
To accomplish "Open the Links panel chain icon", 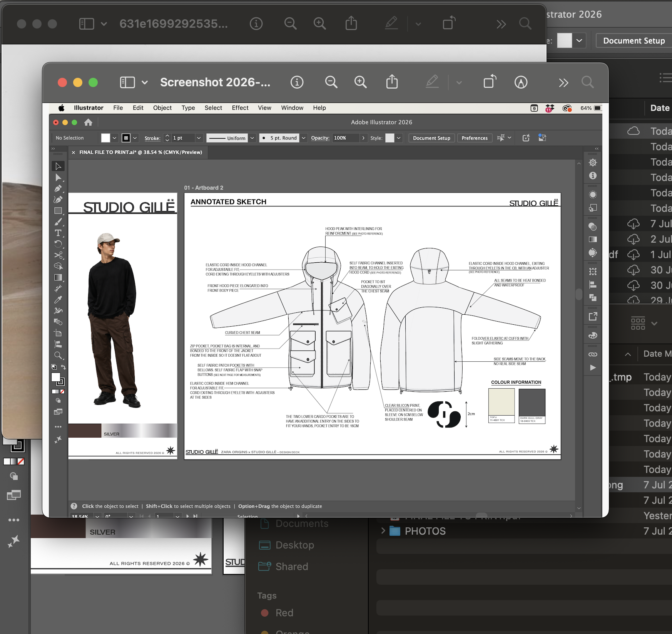I will [x=593, y=354].
